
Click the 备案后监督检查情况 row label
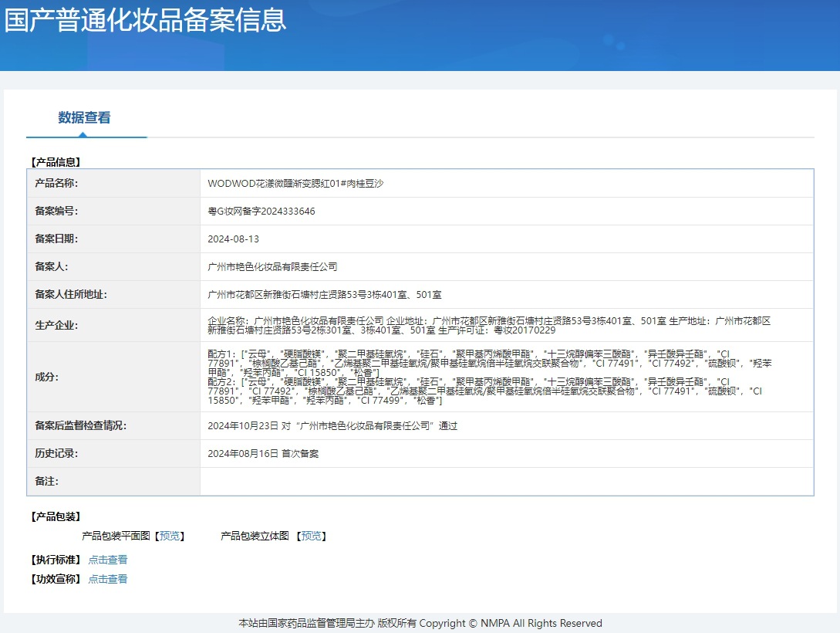(x=80, y=425)
